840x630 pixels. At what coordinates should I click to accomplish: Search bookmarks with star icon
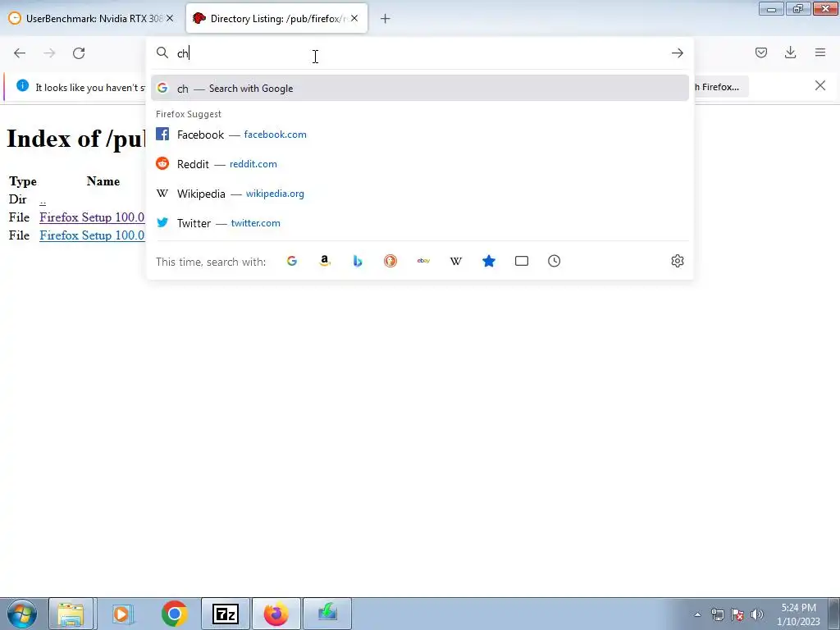click(x=489, y=261)
